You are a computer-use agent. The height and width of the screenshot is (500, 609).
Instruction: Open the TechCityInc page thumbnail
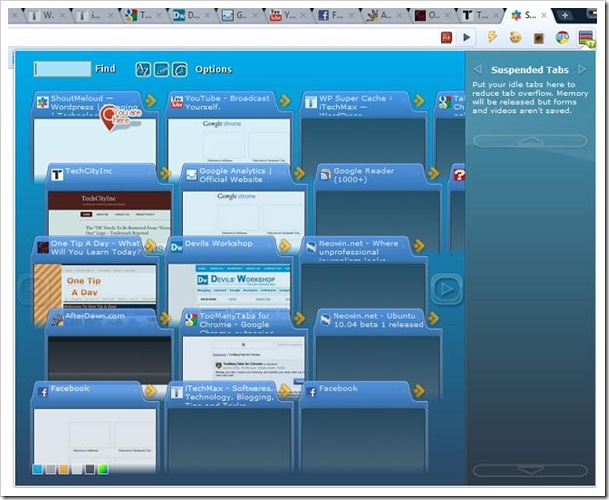pos(110,214)
